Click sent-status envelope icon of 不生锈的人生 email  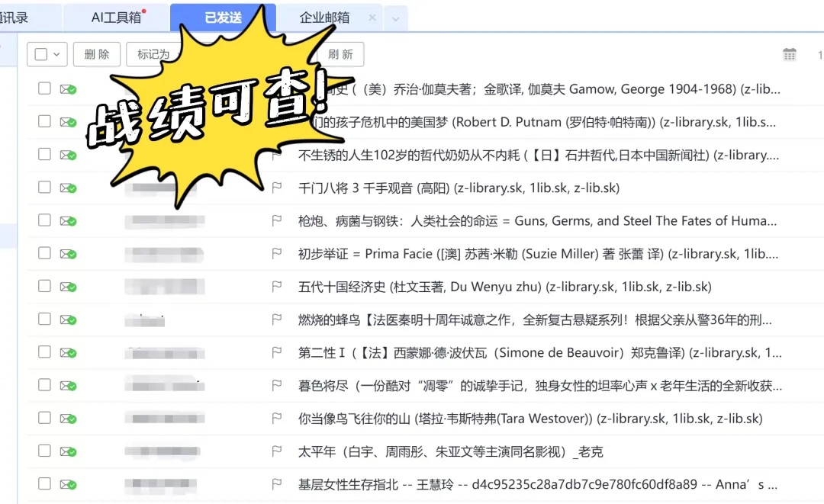[x=68, y=155]
